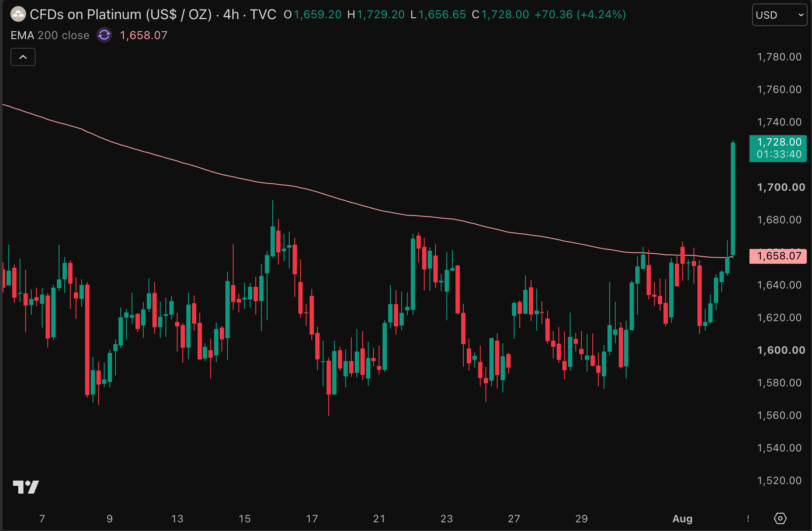
Task: Click the 1,780.00 price axis label
Action: (x=779, y=57)
